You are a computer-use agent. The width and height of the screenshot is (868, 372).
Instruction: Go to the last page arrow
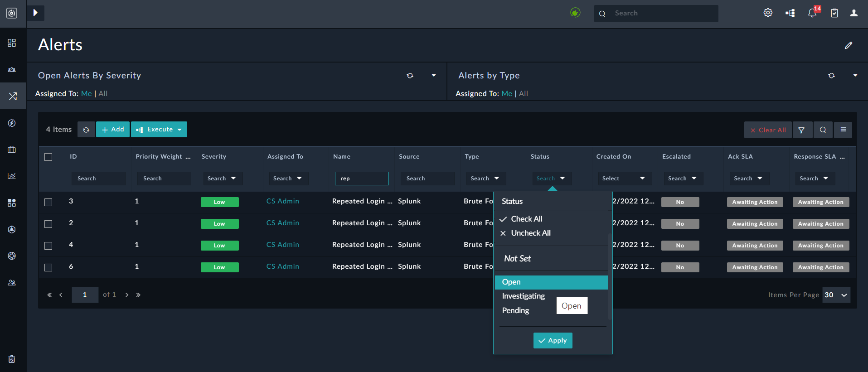pyautogui.click(x=138, y=295)
